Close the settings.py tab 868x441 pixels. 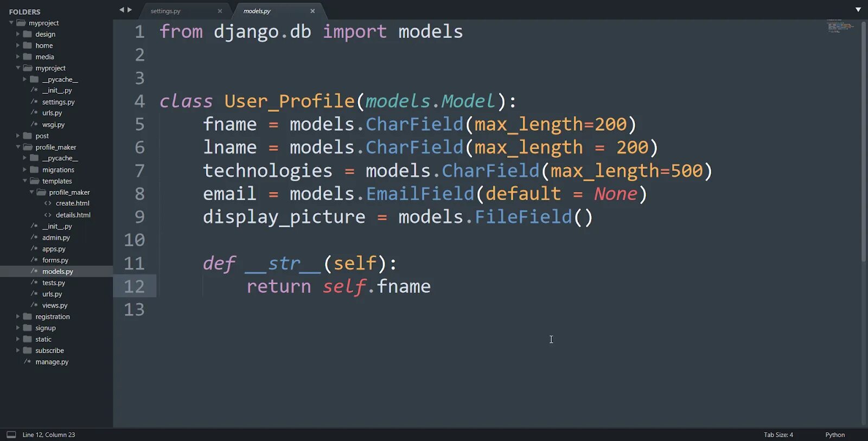coord(220,11)
